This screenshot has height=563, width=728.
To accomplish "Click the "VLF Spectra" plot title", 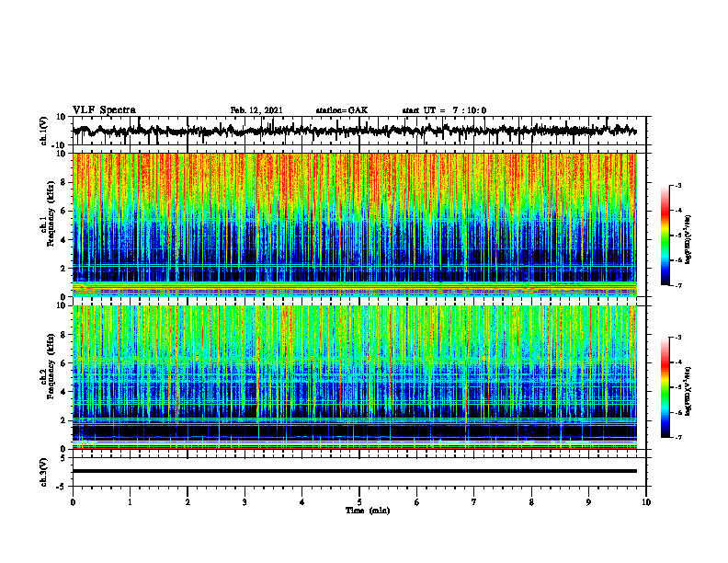I will pos(104,110).
